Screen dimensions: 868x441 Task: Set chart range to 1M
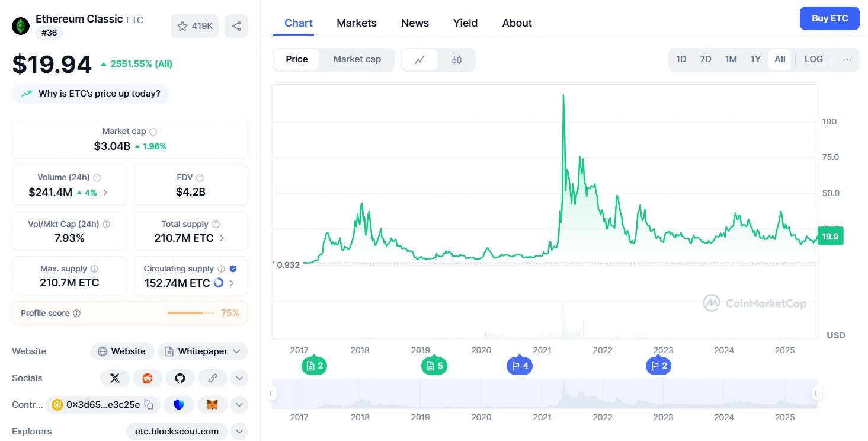[731, 59]
